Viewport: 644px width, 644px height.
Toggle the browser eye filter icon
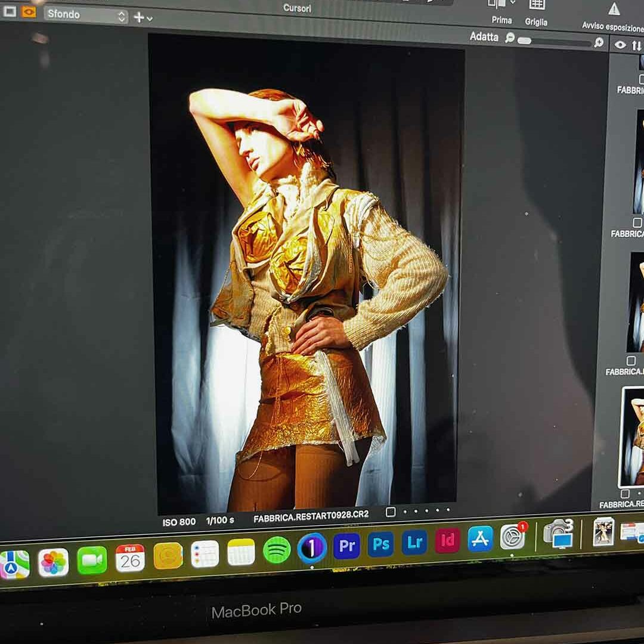[620, 45]
